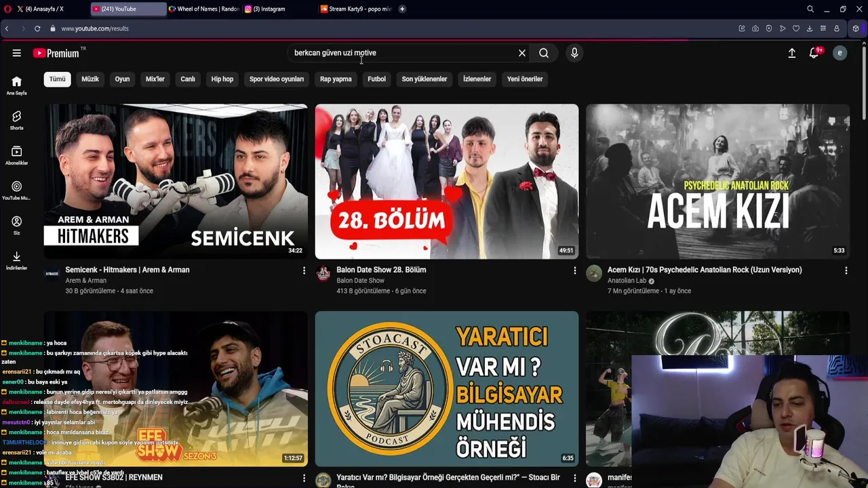Screen dimensions: 868x488
Task: Switch to the Wheel of Names browser tab
Action: click(204, 9)
